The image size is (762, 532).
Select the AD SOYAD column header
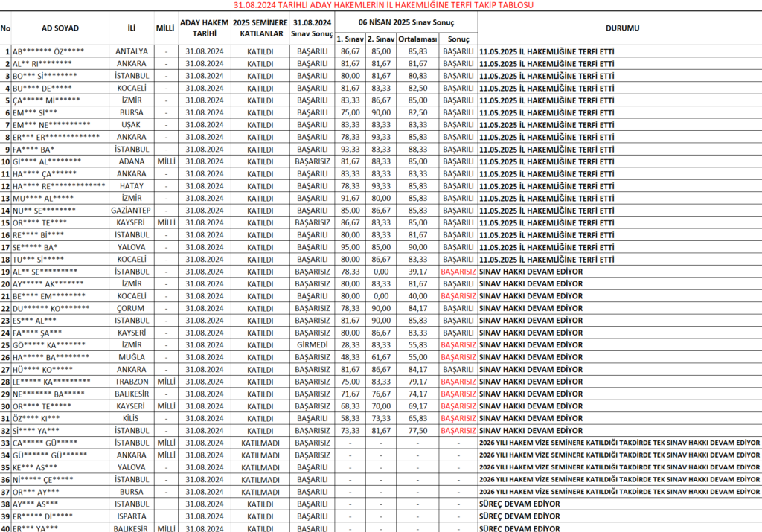pos(60,28)
